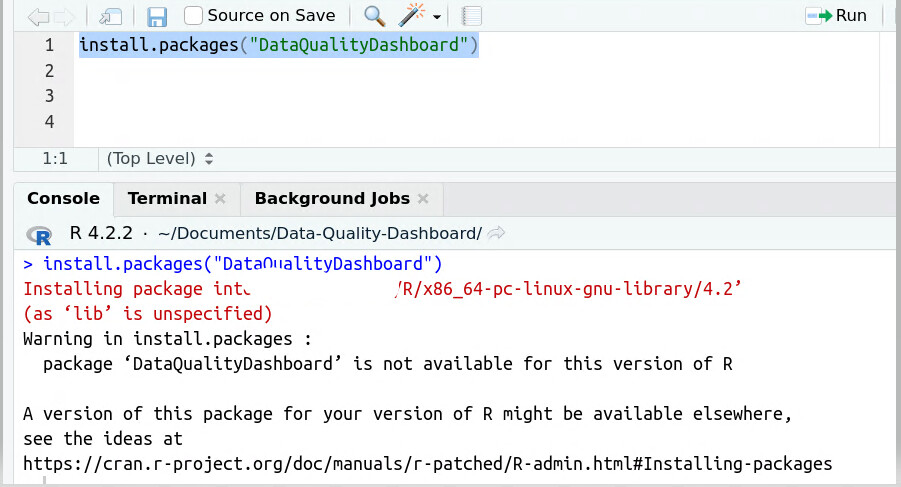
Task: Switch to the Terminal tab
Action: coord(167,198)
